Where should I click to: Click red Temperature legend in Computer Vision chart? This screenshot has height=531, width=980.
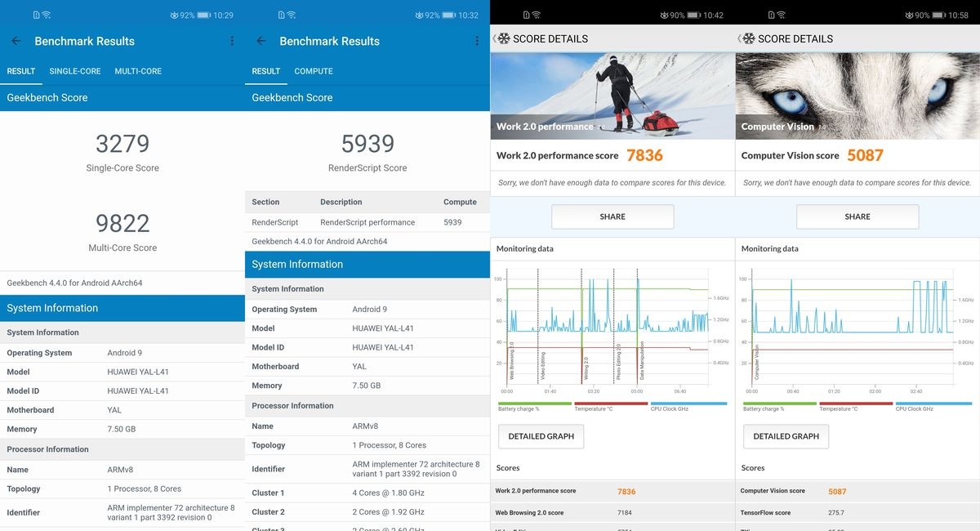(x=853, y=406)
